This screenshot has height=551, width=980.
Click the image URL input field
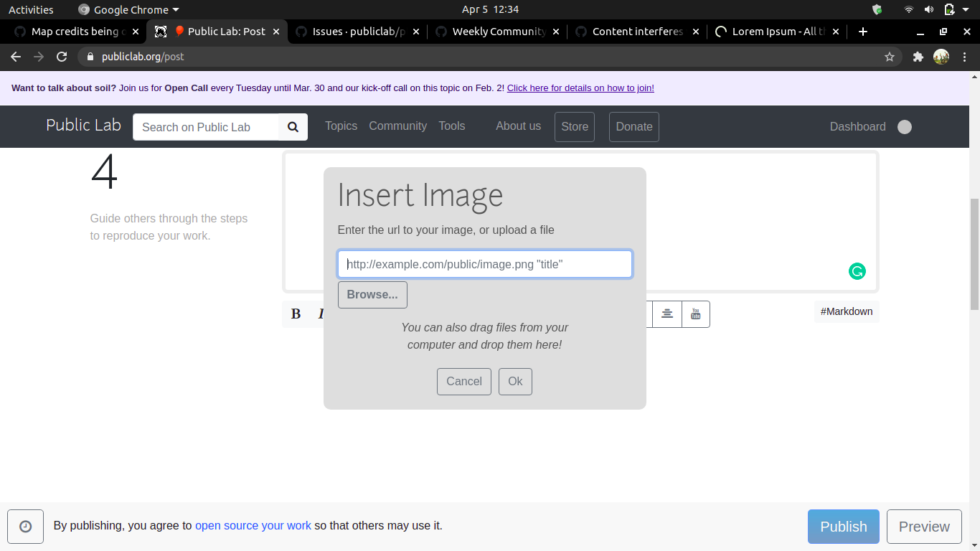pos(484,264)
